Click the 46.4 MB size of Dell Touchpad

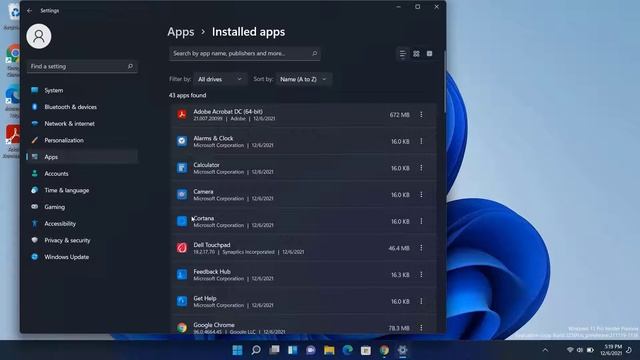pyautogui.click(x=399, y=248)
